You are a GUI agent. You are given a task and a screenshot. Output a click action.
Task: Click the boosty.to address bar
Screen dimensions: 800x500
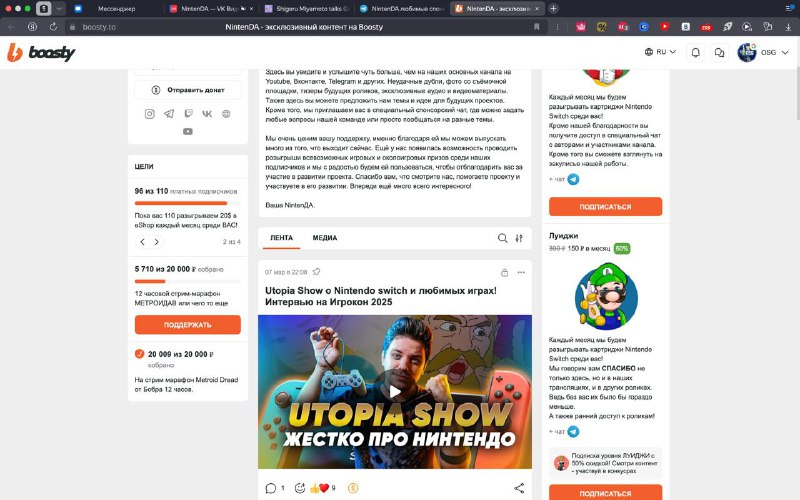(304, 27)
